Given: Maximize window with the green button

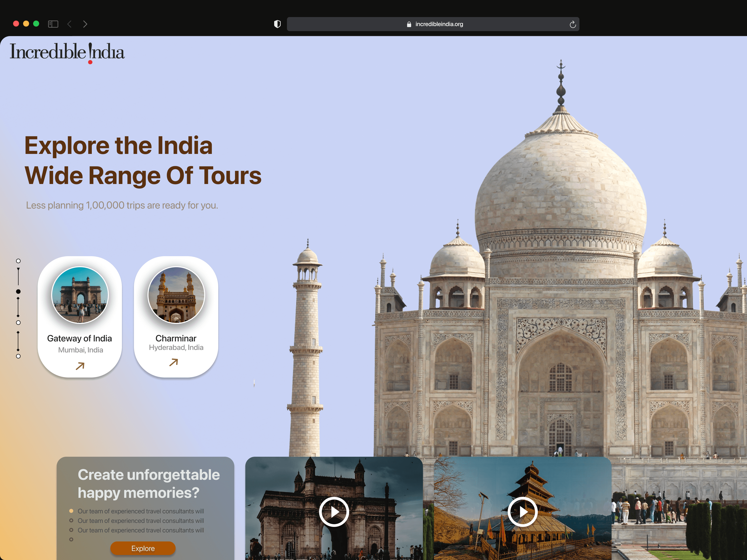Looking at the screenshot, I should pyautogui.click(x=36, y=24).
